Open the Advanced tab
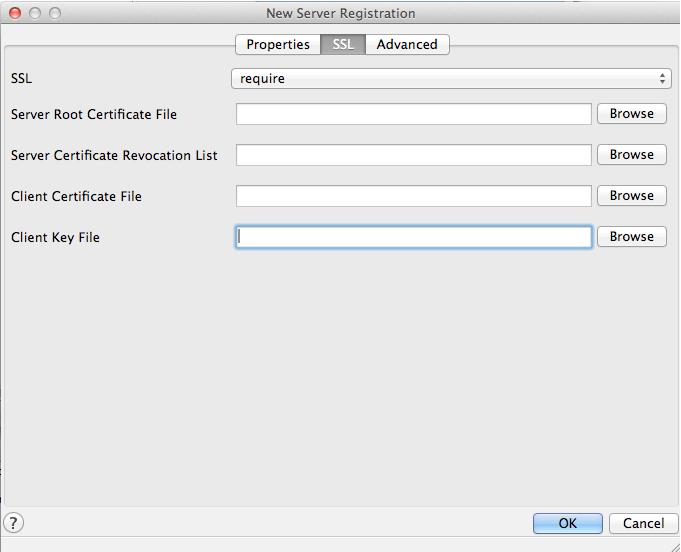The width and height of the screenshot is (681, 552). click(x=407, y=44)
